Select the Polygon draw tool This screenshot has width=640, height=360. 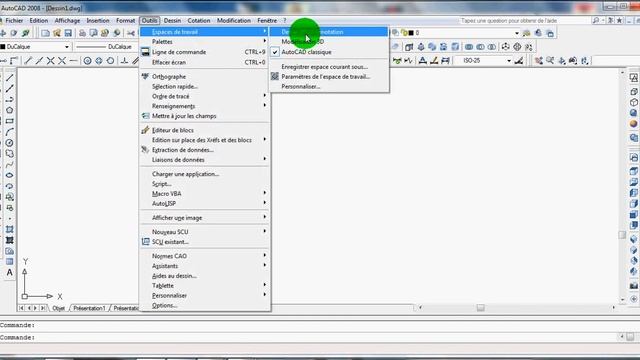[9, 110]
